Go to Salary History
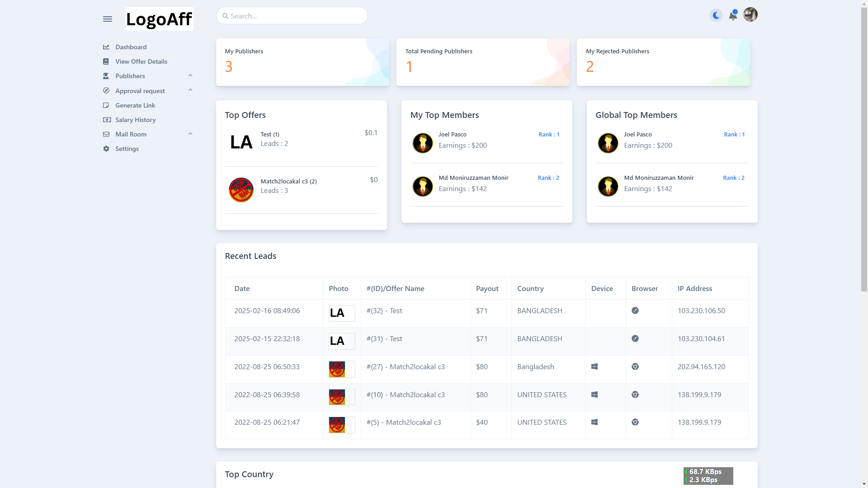 (135, 120)
